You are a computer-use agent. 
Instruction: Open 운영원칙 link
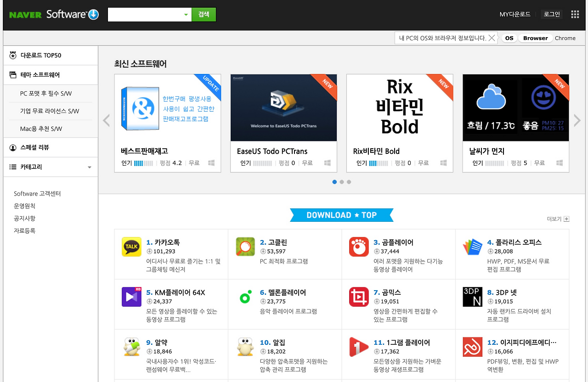point(24,206)
